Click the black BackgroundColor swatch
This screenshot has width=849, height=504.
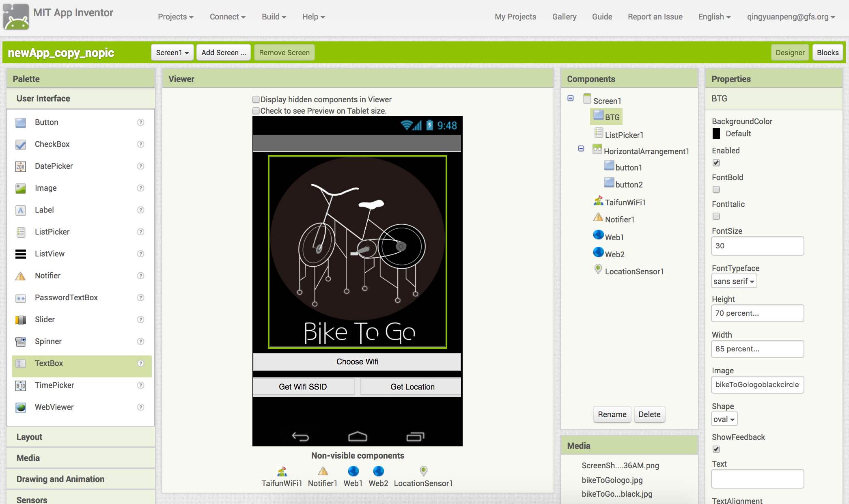click(716, 134)
